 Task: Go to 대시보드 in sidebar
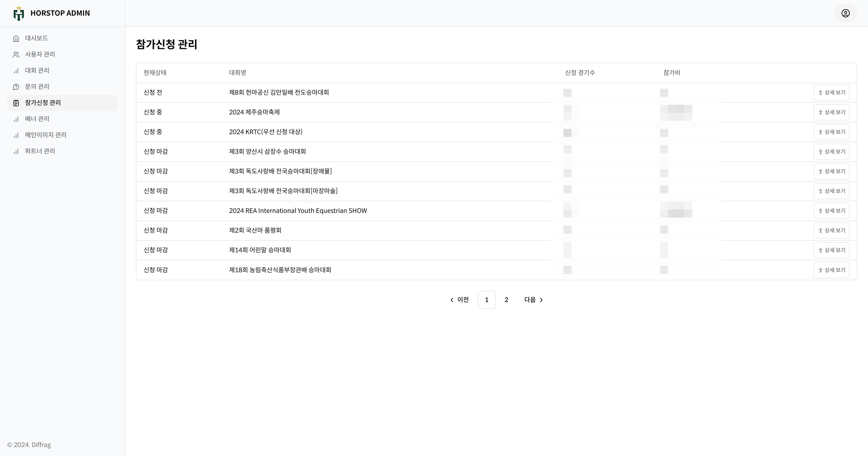36,38
